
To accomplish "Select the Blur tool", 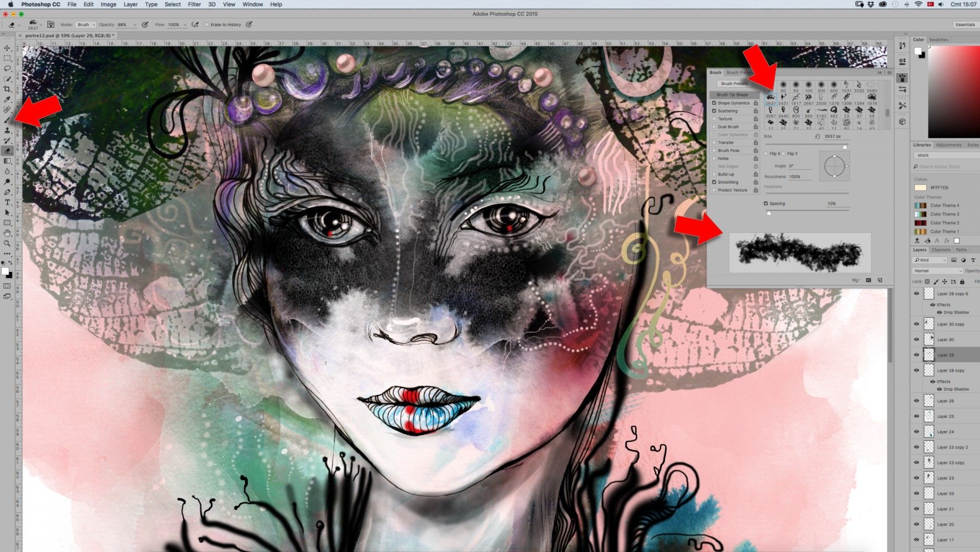I will pos(7,172).
